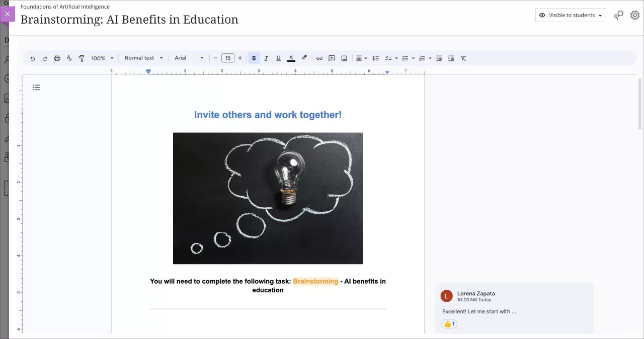Screen dimensions: 644x339
Task: Open the Visible to students dropdown
Action: 570,15
